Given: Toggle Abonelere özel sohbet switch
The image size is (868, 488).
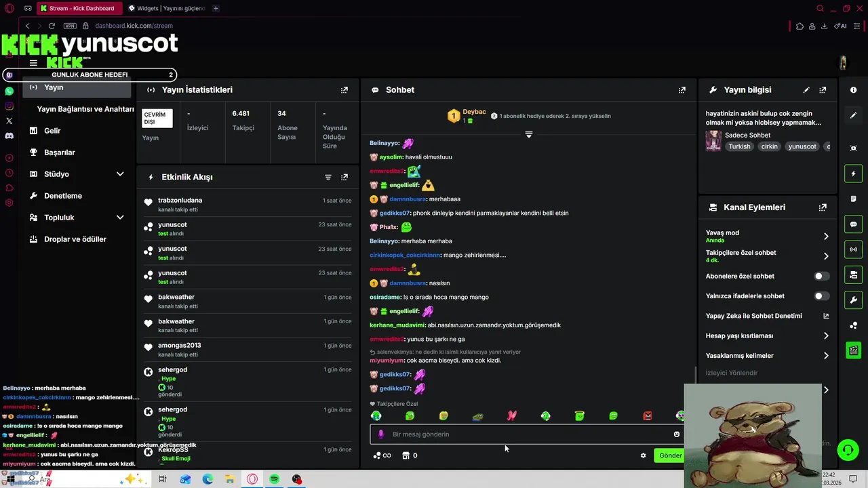Looking at the screenshot, I should click(821, 277).
